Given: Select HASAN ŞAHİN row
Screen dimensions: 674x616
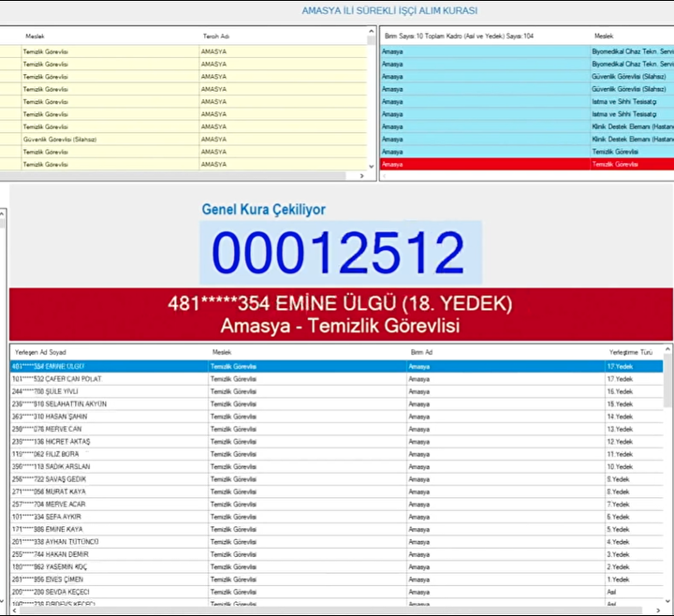Looking at the screenshot, I should (x=336, y=416).
